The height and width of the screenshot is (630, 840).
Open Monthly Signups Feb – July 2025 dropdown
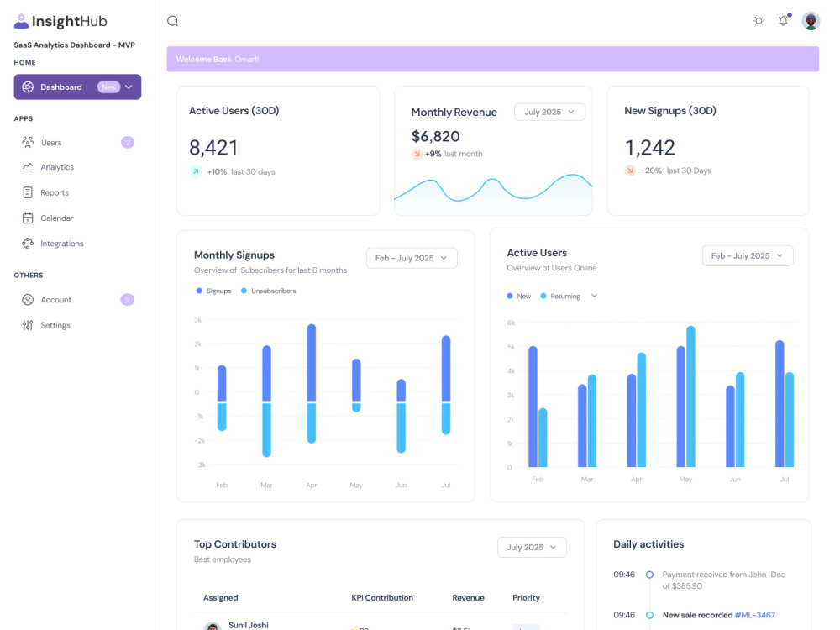(412, 258)
